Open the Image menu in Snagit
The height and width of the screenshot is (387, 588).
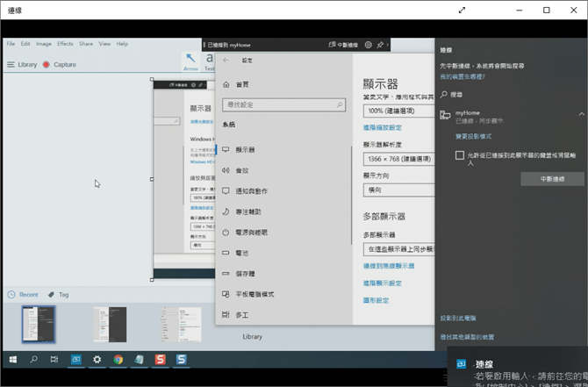tap(44, 44)
